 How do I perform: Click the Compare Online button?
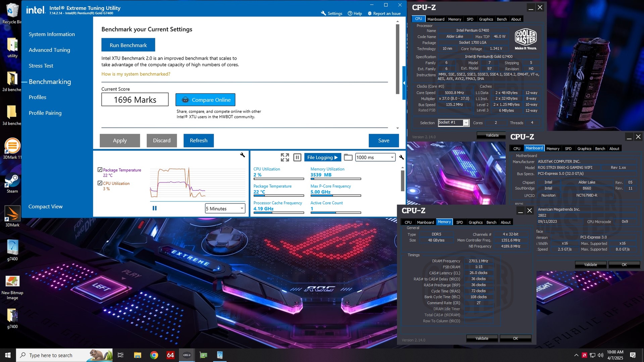[205, 100]
